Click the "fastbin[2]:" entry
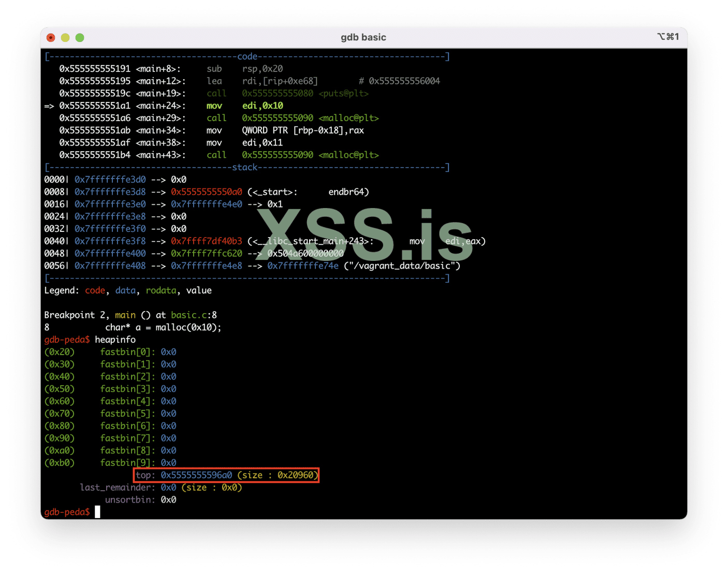 click(128, 377)
